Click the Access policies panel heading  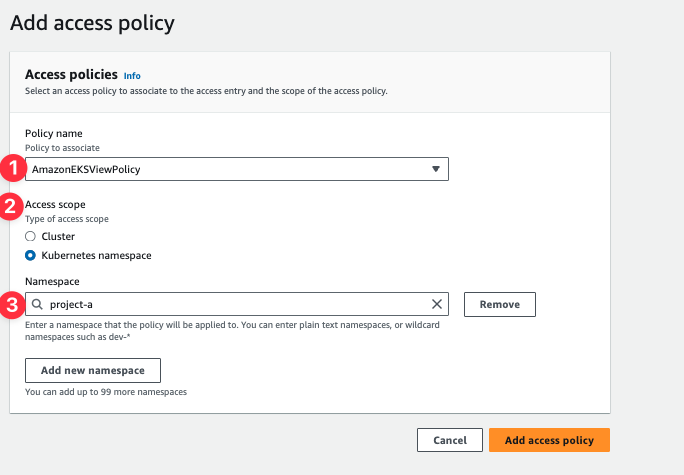point(71,74)
